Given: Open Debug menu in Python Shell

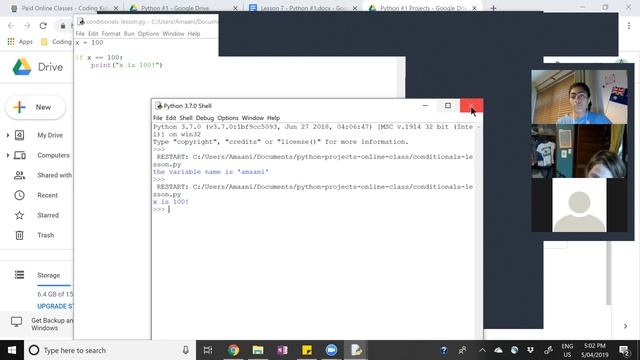Looking at the screenshot, I should pos(204,118).
